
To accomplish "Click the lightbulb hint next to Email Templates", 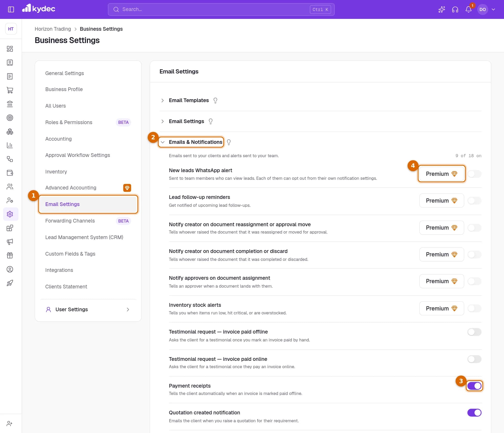I will click(x=215, y=100).
